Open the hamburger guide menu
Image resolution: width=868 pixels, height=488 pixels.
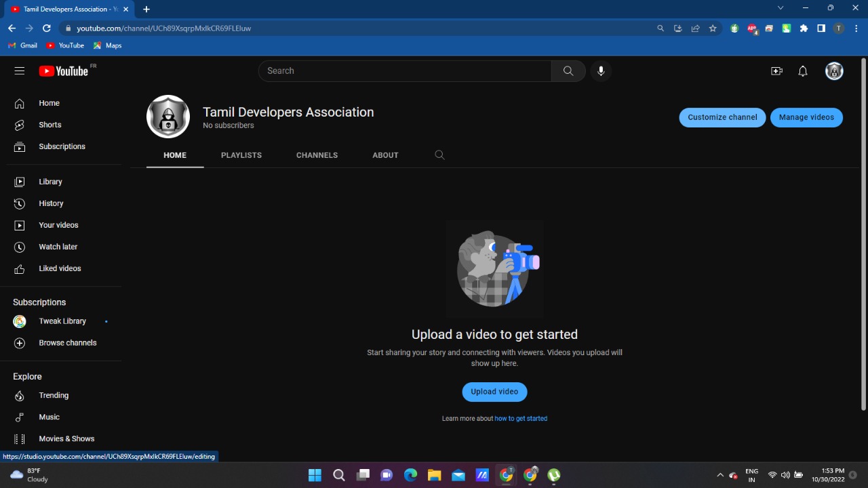(20, 70)
